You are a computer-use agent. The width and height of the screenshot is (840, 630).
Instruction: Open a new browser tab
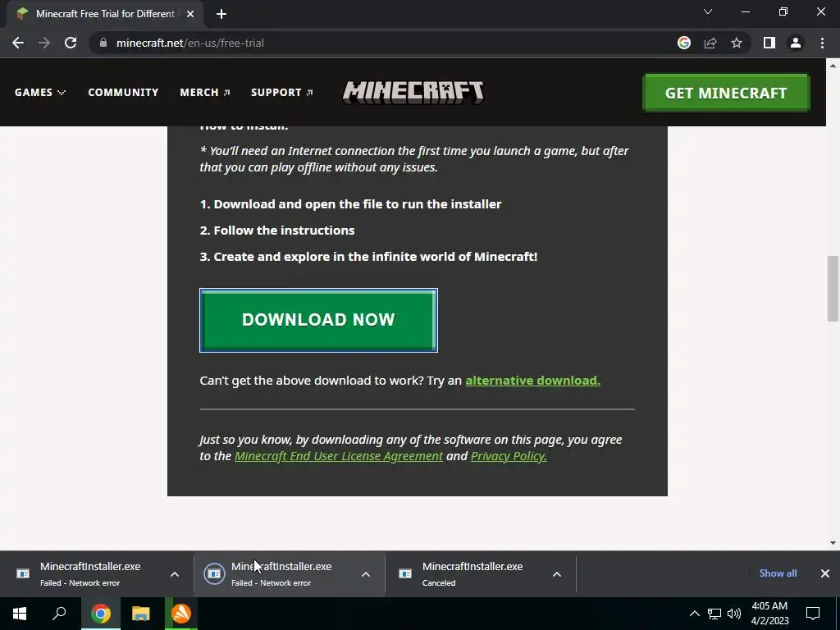tap(221, 14)
